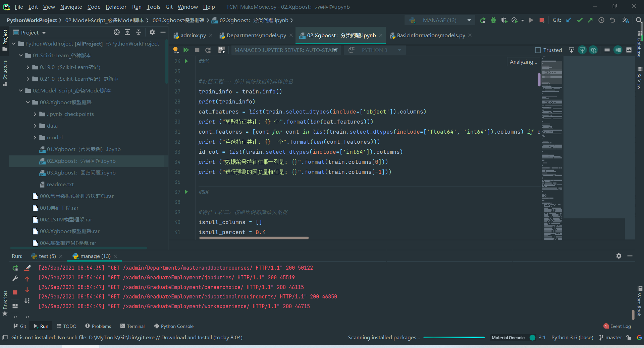Click Git push arrow icon

(x=590, y=20)
